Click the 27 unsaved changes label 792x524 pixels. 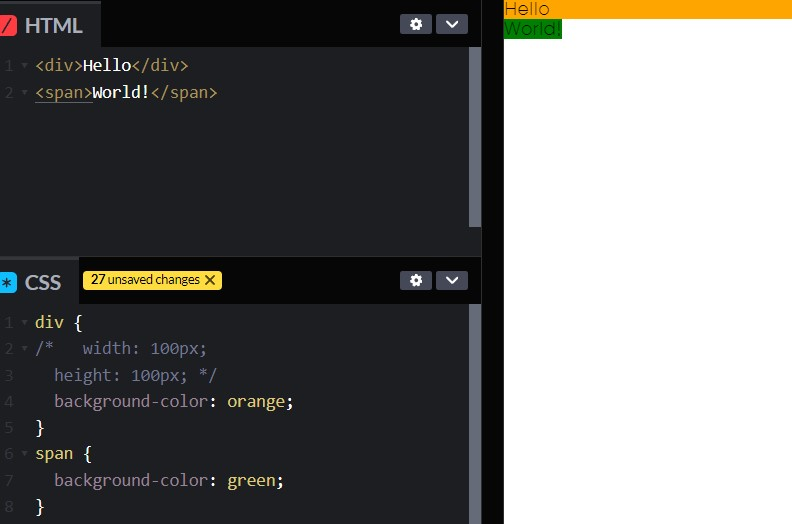(145, 280)
